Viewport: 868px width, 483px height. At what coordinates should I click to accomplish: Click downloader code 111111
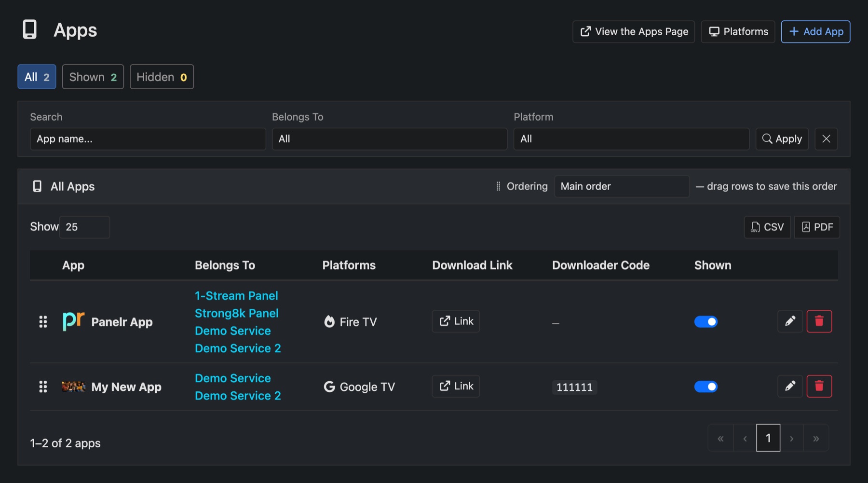click(574, 387)
